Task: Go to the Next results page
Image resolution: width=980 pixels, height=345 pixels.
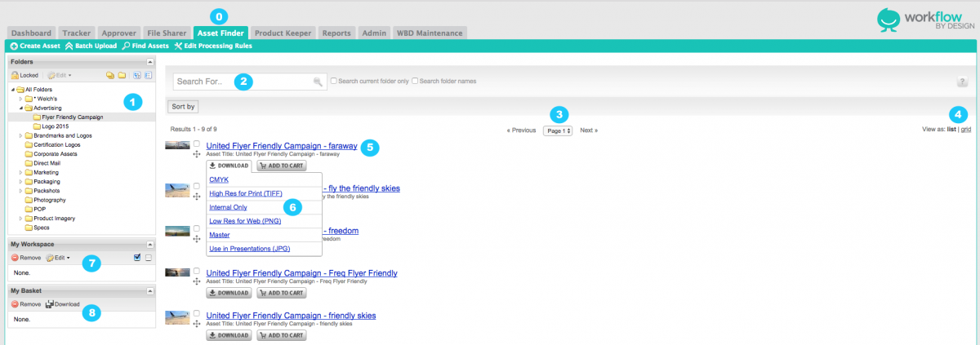Action: pos(589,130)
